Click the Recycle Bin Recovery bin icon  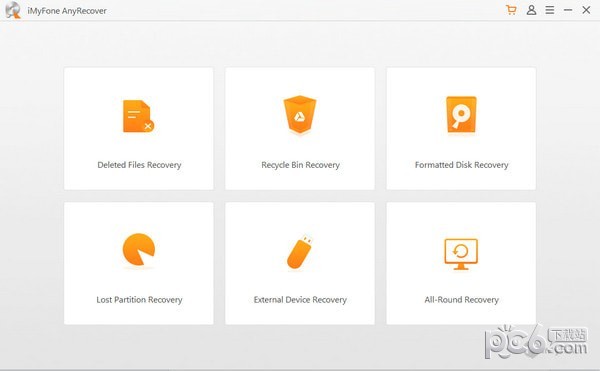click(300, 114)
